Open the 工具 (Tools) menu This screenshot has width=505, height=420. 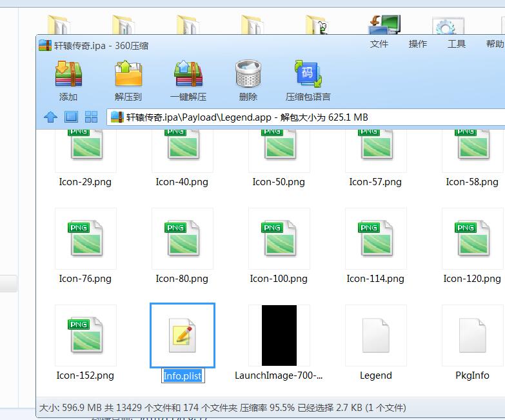(x=456, y=44)
